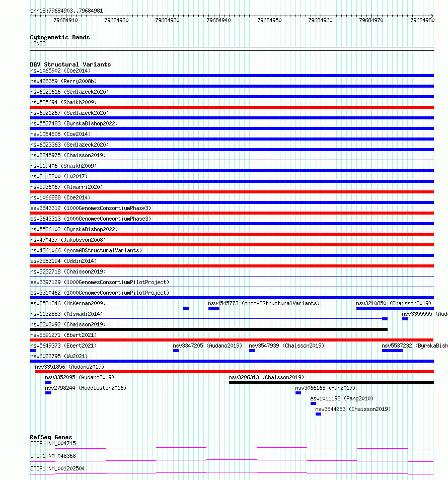Click the DGV Structural Variants track title

pyautogui.click(x=70, y=64)
